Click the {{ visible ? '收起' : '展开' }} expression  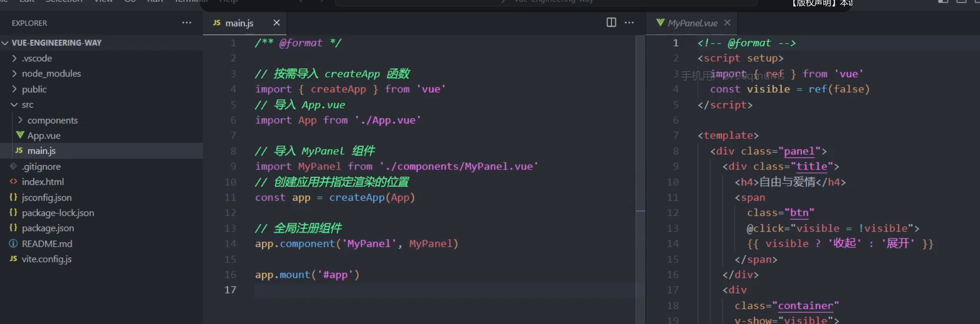pyautogui.click(x=840, y=244)
